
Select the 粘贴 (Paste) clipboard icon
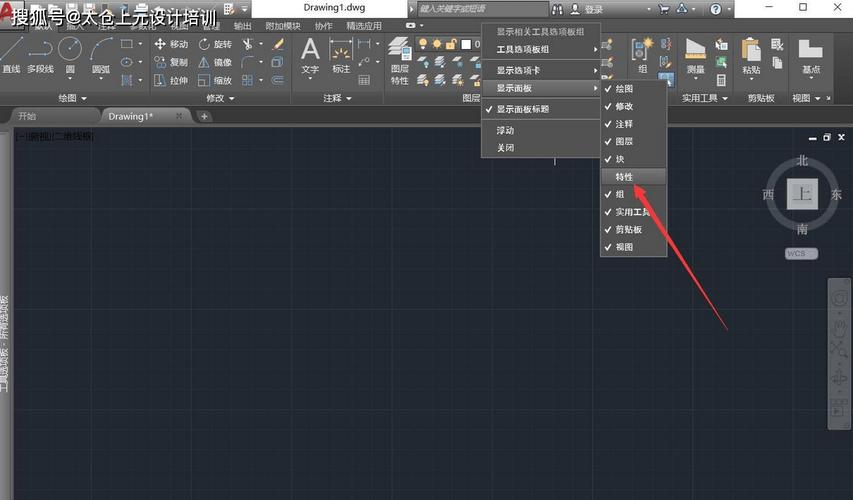[x=751, y=54]
